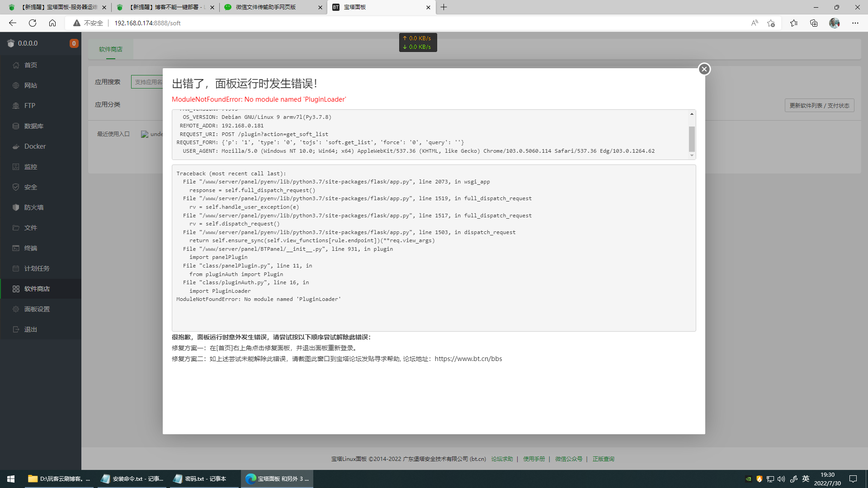Screen dimensions: 868x488
Task: Click the 面板设置 gear icon in sidebar
Action: click(x=16, y=309)
